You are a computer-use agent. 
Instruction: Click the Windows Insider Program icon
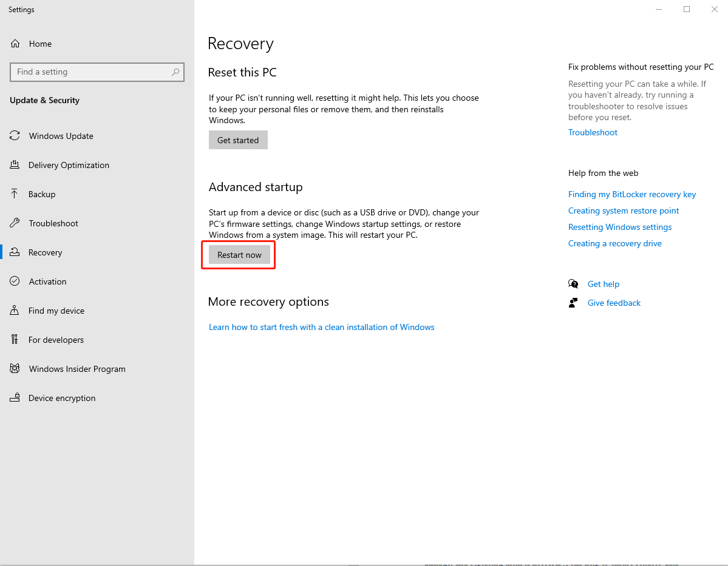tap(15, 369)
